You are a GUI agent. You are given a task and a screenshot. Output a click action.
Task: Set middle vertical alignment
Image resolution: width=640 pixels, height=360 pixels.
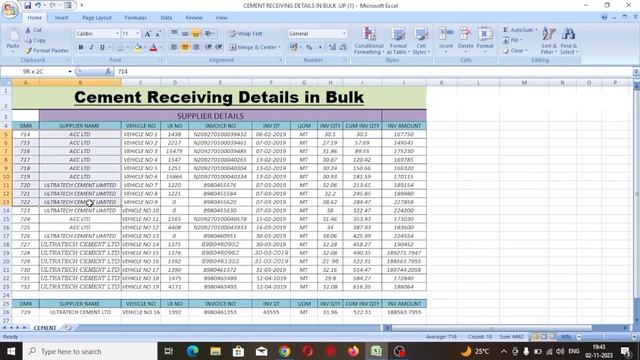(185, 33)
